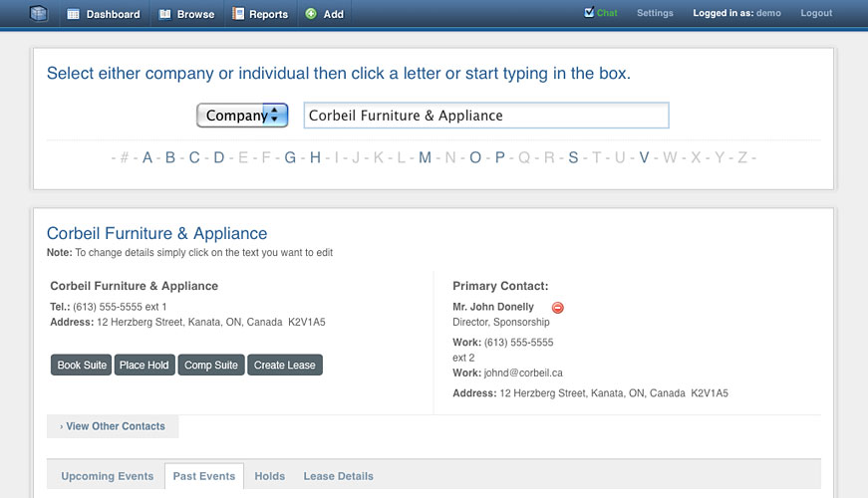The height and width of the screenshot is (498, 868).
Task: Open Dashboard via its calendar icon
Action: [73, 14]
